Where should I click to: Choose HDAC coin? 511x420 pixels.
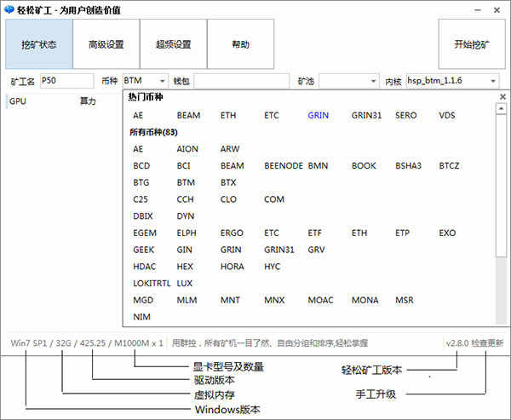(x=145, y=267)
